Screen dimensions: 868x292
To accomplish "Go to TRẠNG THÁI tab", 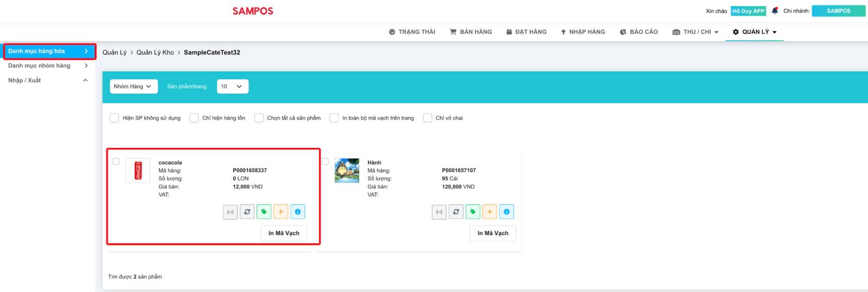I will click(x=412, y=32).
